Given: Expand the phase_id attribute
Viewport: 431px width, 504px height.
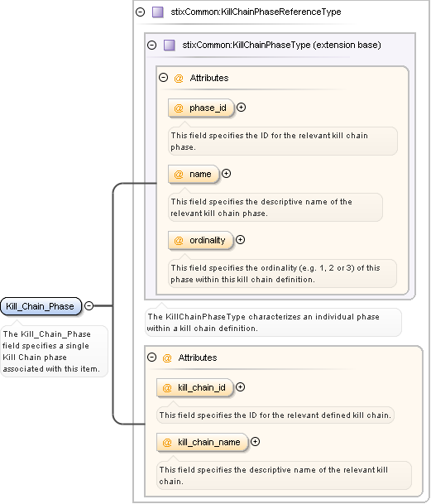Looking at the screenshot, I should tap(241, 108).
